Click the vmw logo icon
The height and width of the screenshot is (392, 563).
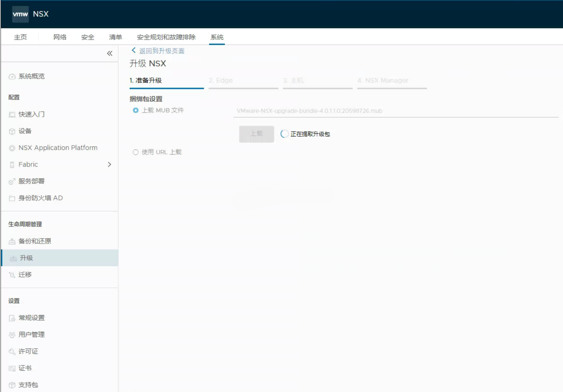(20, 14)
